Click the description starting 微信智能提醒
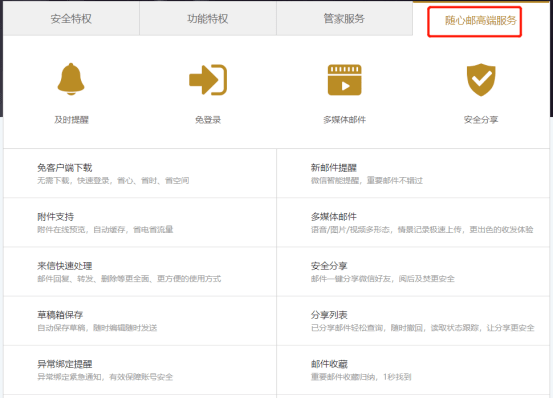 pyautogui.click(x=366, y=181)
